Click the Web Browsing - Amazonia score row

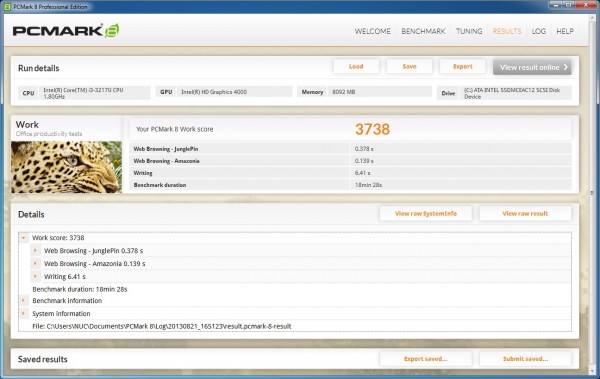click(x=351, y=161)
